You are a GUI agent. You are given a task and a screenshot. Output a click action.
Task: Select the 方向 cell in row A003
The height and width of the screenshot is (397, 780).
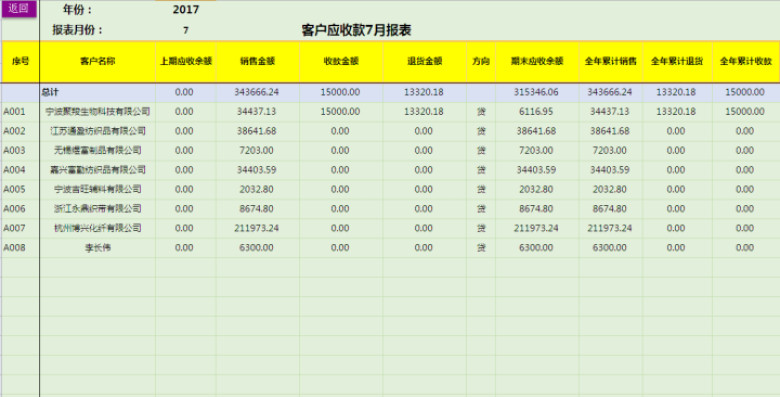(481, 151)
